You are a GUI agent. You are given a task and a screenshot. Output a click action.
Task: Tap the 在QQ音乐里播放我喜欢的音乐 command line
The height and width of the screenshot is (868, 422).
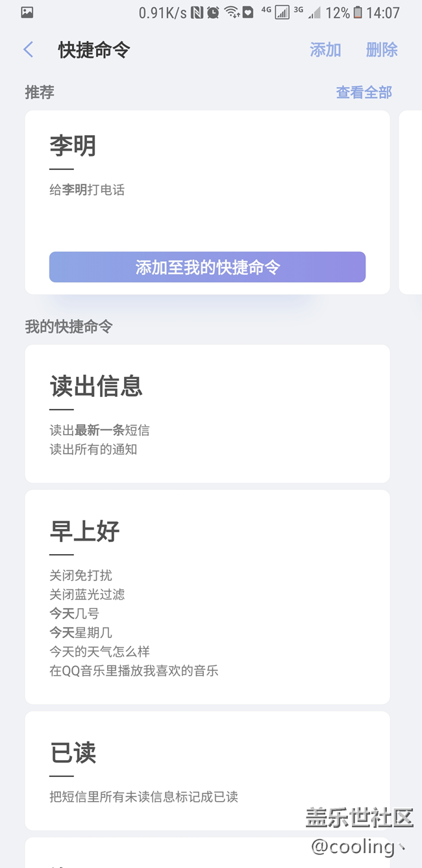[134, 670]
